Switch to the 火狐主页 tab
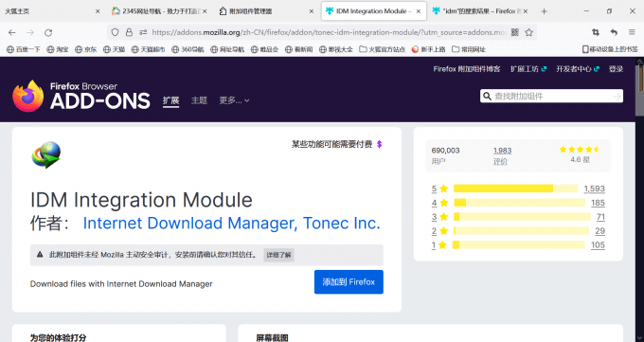This screenshot has width=644, height=342. (x=52, y=11)
